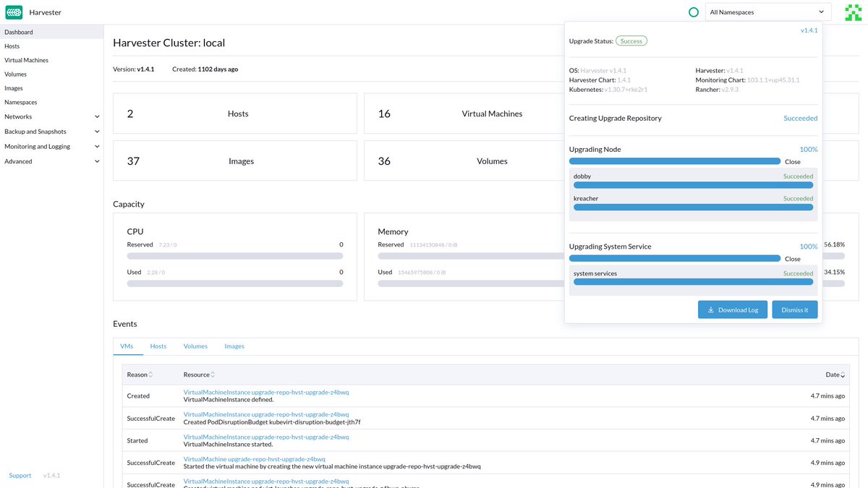Click Upgrading Node overall progress bar

(675, 161)
